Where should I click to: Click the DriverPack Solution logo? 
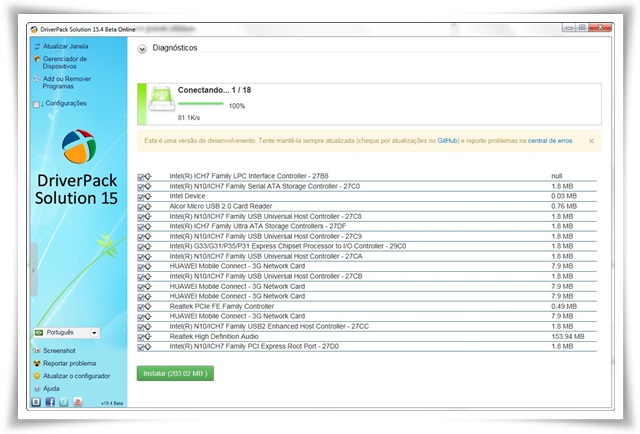pyautogui.click(x=79, y=147)
